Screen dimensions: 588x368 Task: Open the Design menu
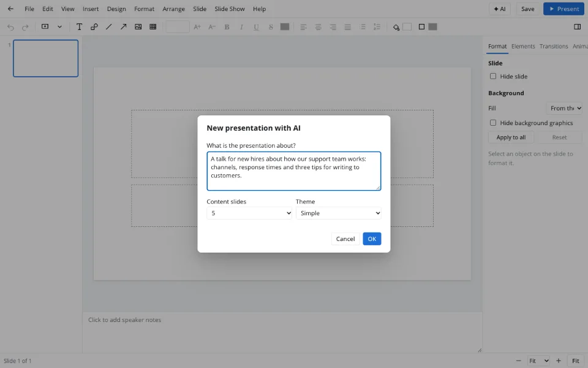(116, 9)
